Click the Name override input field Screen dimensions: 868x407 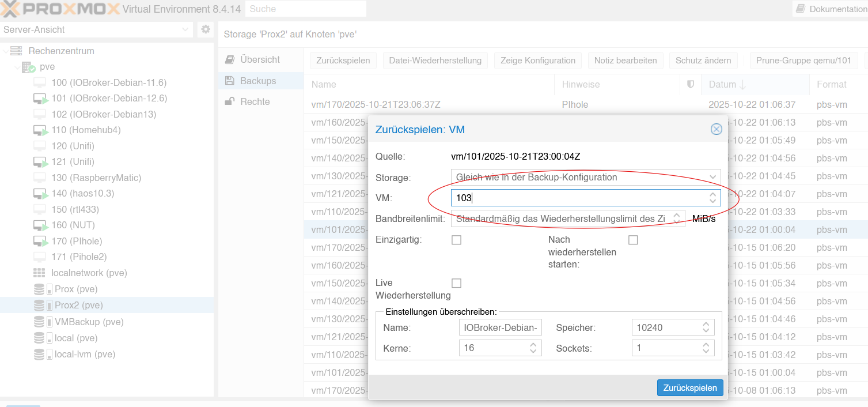[501, 327]
